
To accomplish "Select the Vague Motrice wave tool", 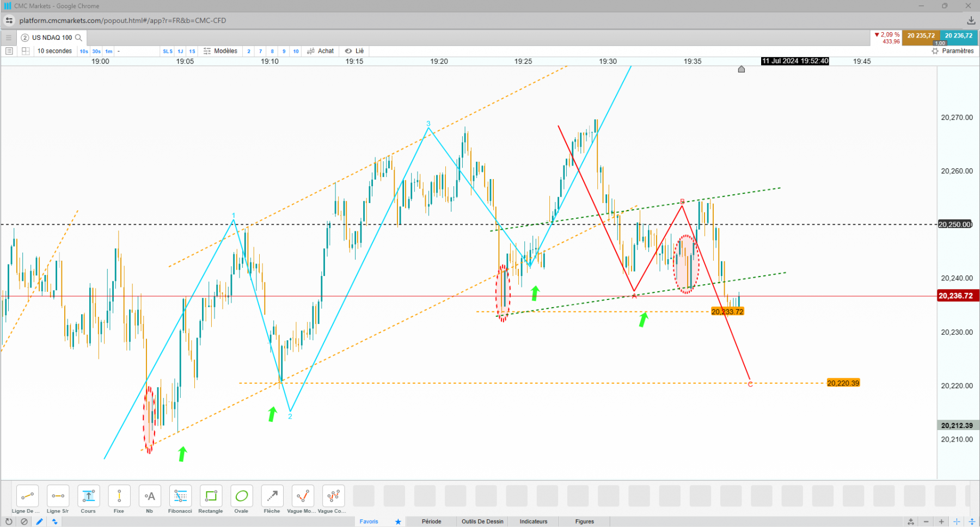I will pos(302,496).
